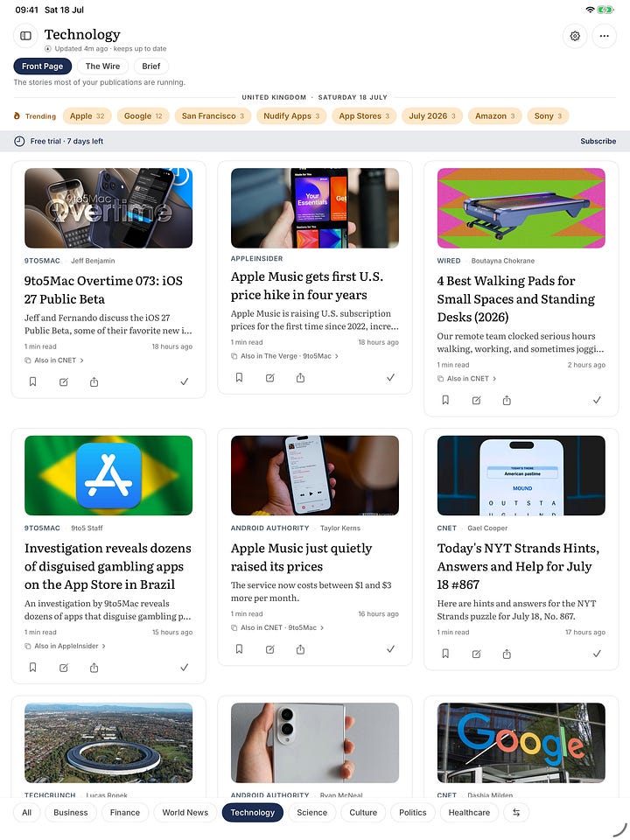Filter by trending Google tag
Viewport: 630px width, 840px height.
pyautogui.click(x=143, y=115)
